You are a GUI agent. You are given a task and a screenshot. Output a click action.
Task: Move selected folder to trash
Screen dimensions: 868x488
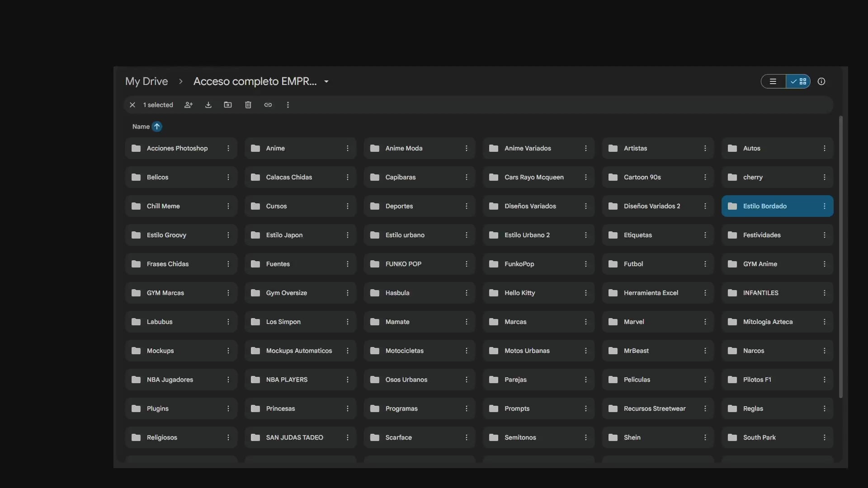[248, 105]
